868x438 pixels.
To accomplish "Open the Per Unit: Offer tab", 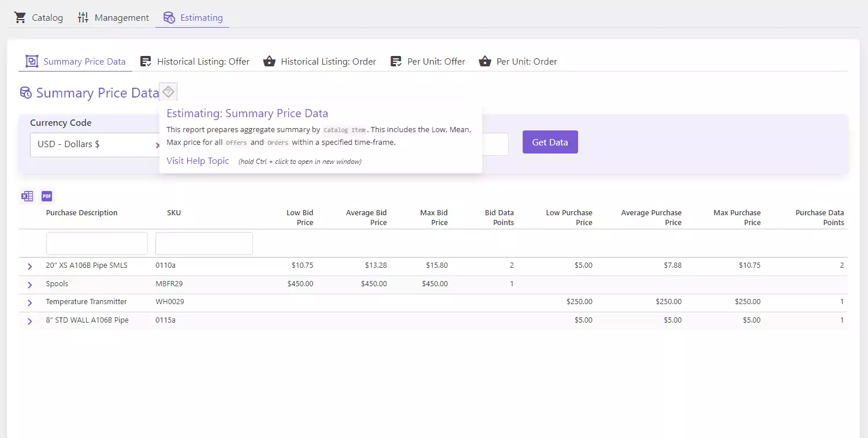I will point(427,62).
